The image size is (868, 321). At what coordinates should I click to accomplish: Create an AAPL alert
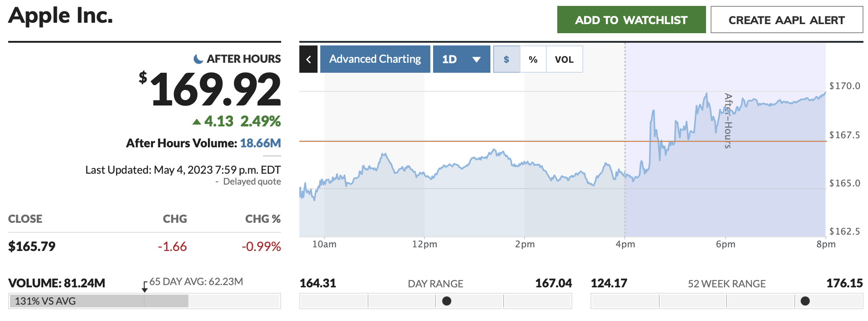[786, 20]
